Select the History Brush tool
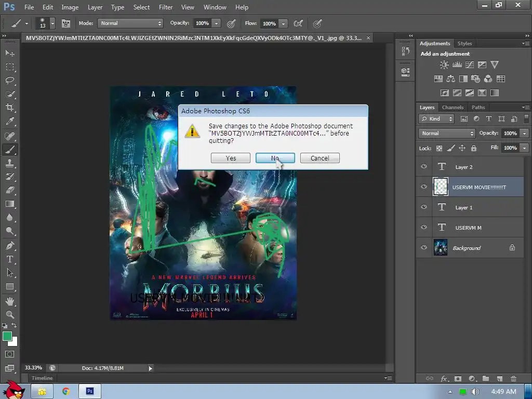This screenshot has width=532, height=399. [x=10, y=177]
